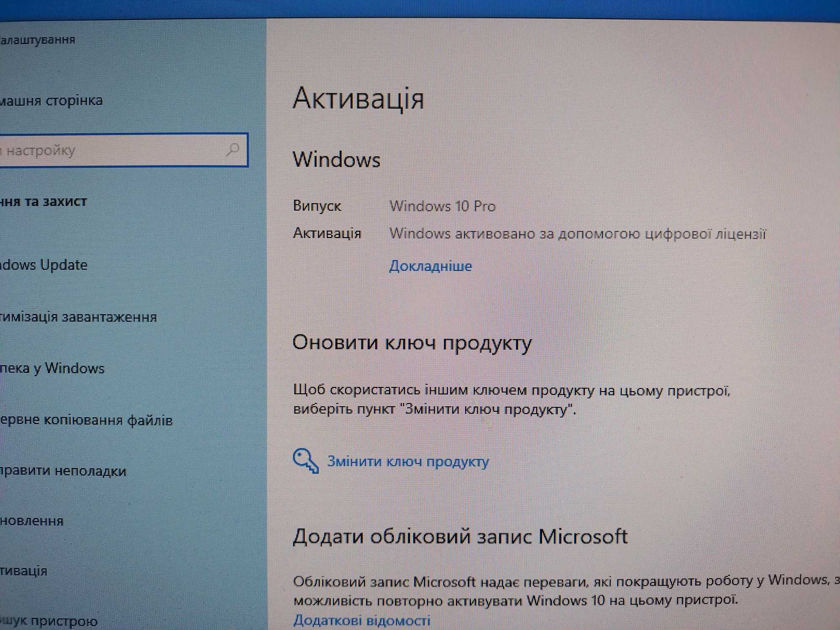Click the key icon beside change product key
Image resolution: width=840 pixels, height=630 pixels.
[x=306, y=461]
